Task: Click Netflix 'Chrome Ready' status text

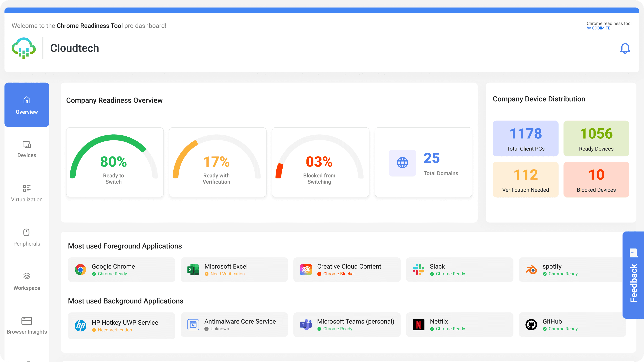Action: click(450, 329)
